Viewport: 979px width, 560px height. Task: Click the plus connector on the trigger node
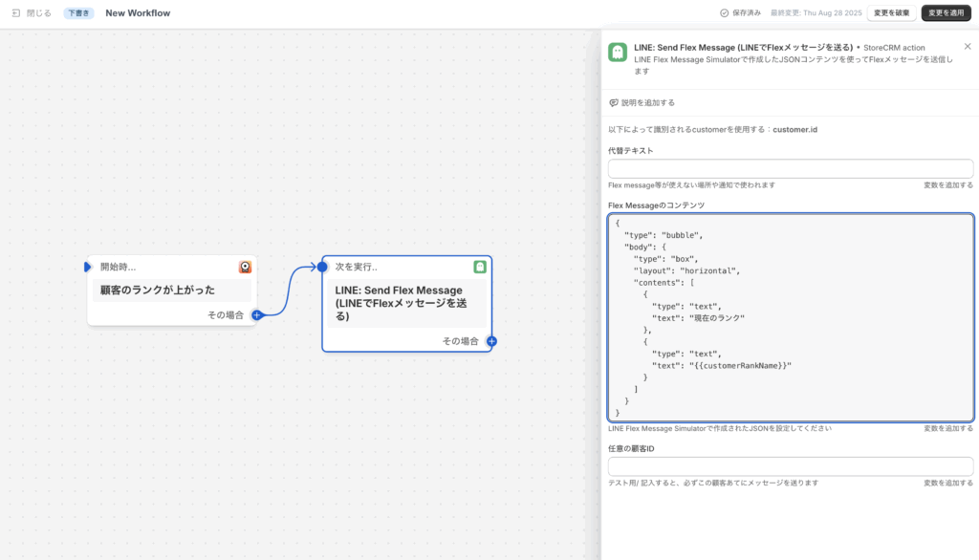(256, 315)
